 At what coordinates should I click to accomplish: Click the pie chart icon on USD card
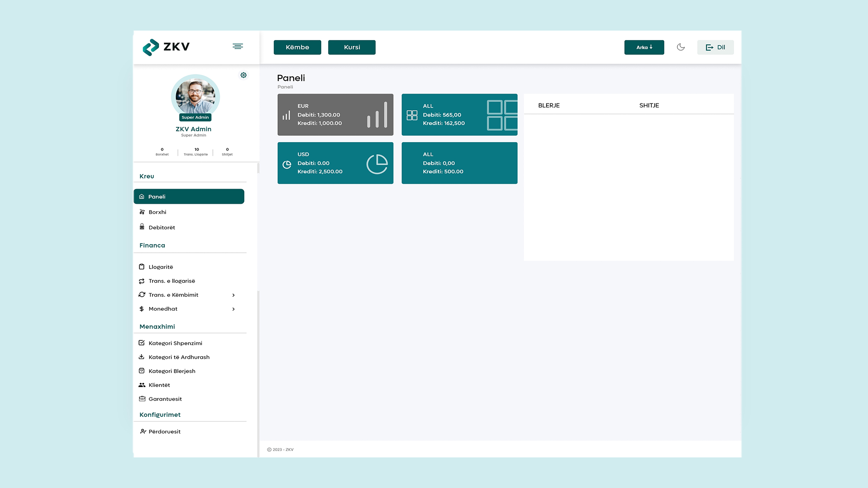[287, 165]
